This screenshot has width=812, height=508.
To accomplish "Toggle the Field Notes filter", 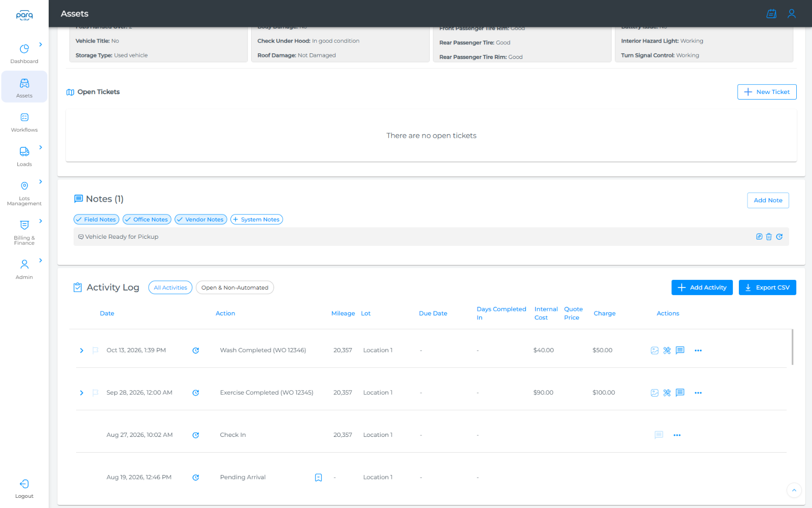I will [96, 219].
